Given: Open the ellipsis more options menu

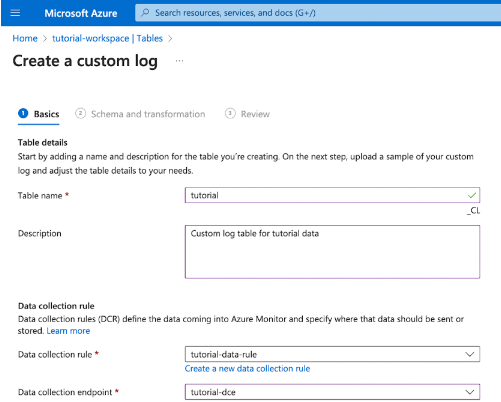Looking at the screenshot, I should pos(179,61).
